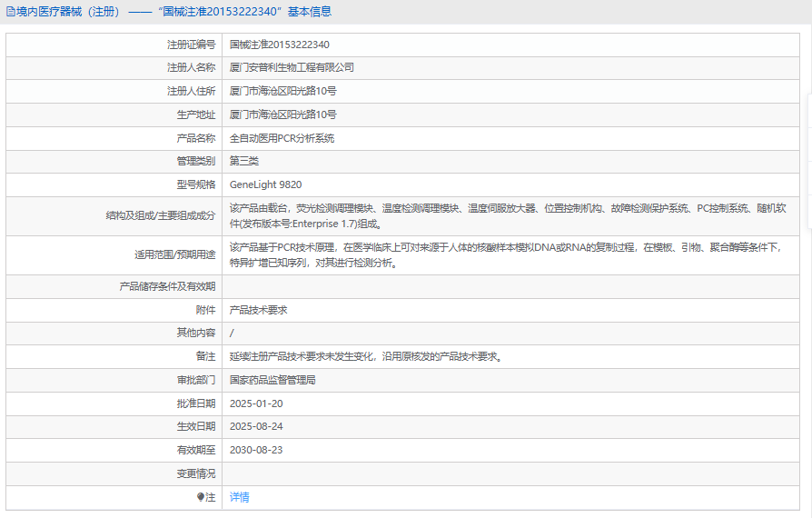
Task: Click expiry date 2030-08-23
Action: pos(256,450)
